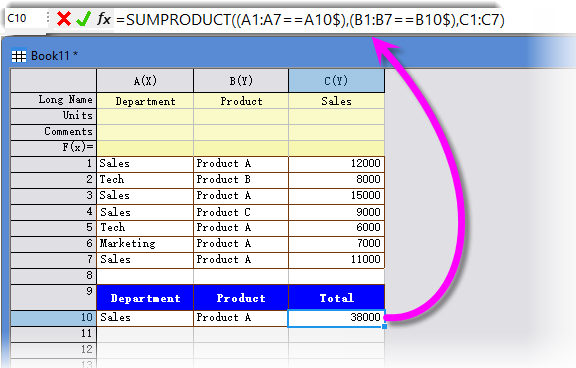Select row 8 header
This screenshot has width=576, height=368.
coord(54,276)
